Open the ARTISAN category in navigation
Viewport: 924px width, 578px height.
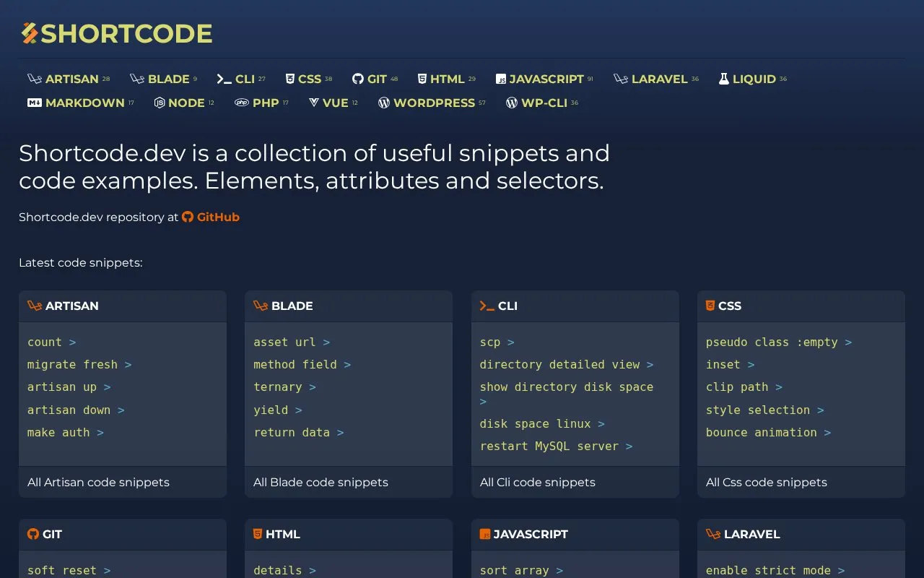tap(69, 79)
